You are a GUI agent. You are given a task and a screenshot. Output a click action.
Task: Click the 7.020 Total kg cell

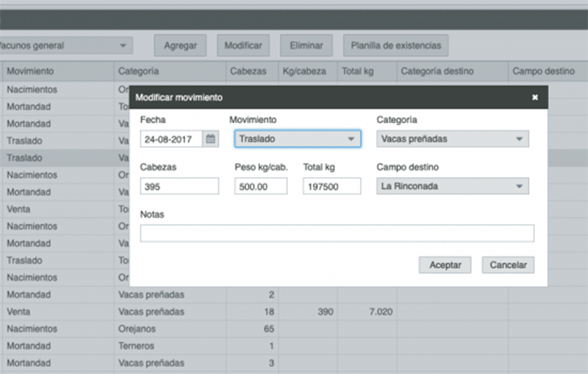point(367,312)
